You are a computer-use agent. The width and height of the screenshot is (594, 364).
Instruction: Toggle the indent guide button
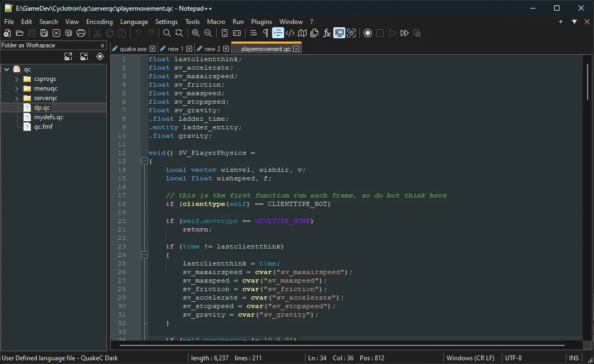(x=278, y=34)
